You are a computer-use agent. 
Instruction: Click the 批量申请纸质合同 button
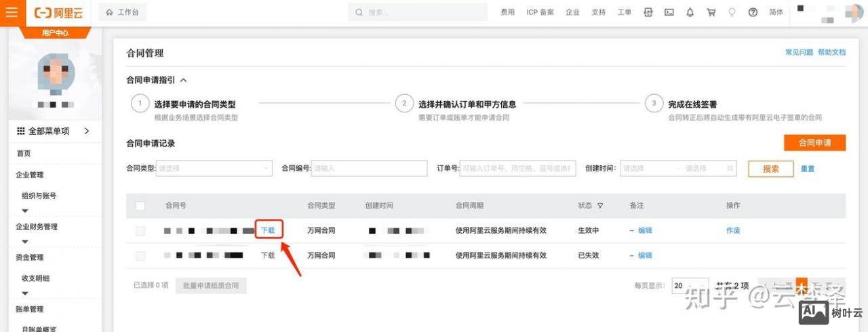[211, 286]
